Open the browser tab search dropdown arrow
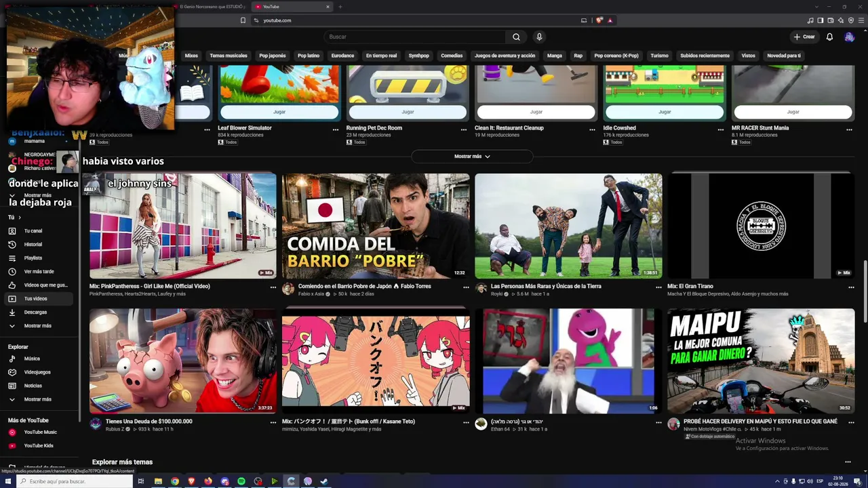This screenshot has height=488, width=868. [x=817, y=7]
